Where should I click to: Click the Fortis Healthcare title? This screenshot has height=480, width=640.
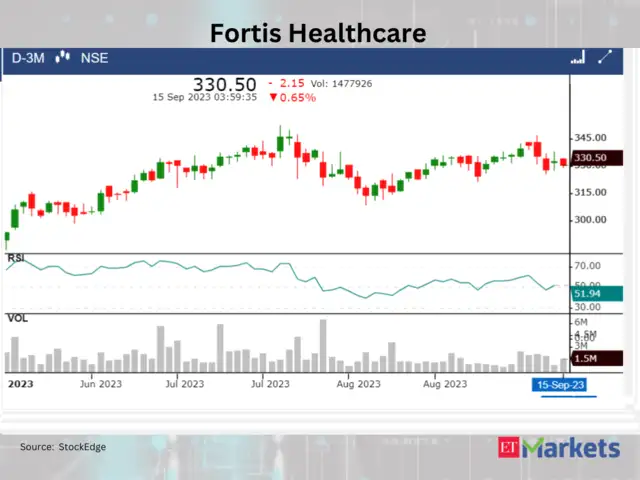(317, 34)
